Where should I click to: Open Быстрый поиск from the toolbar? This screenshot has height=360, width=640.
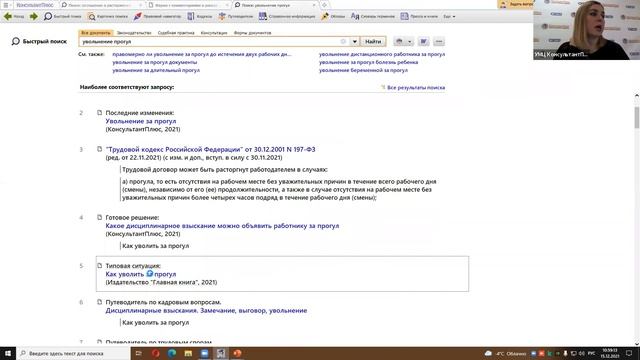click(x=62, y=16)
